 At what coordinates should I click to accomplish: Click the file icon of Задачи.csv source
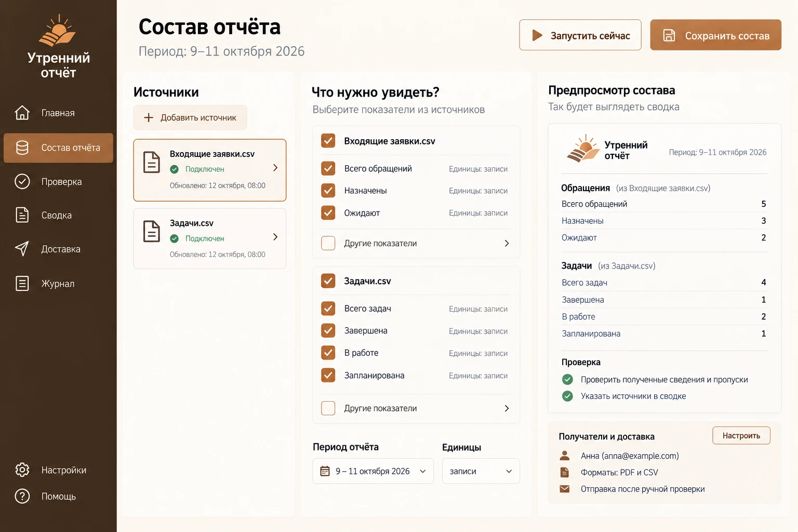coord(151,231)
